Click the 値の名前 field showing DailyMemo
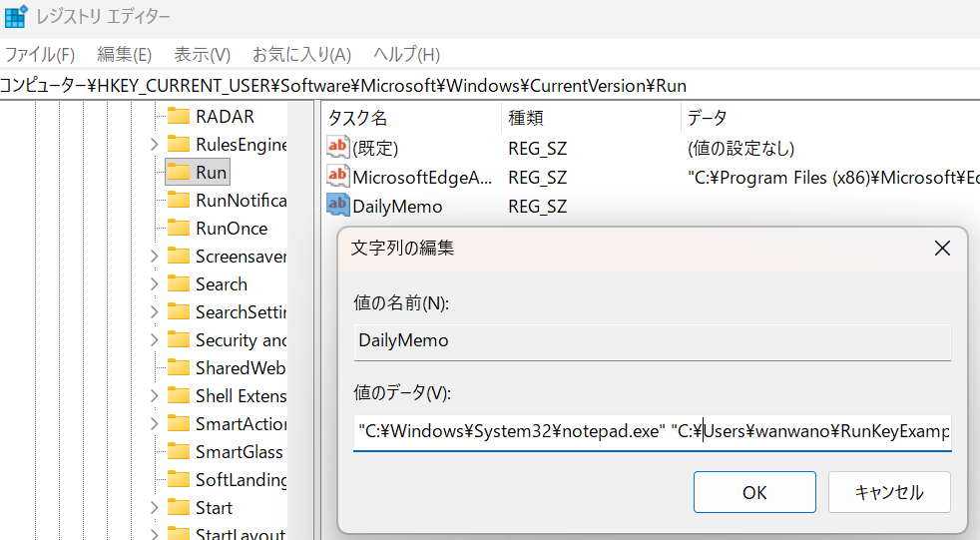Screen dimensions: 980x540 point(653,341)
